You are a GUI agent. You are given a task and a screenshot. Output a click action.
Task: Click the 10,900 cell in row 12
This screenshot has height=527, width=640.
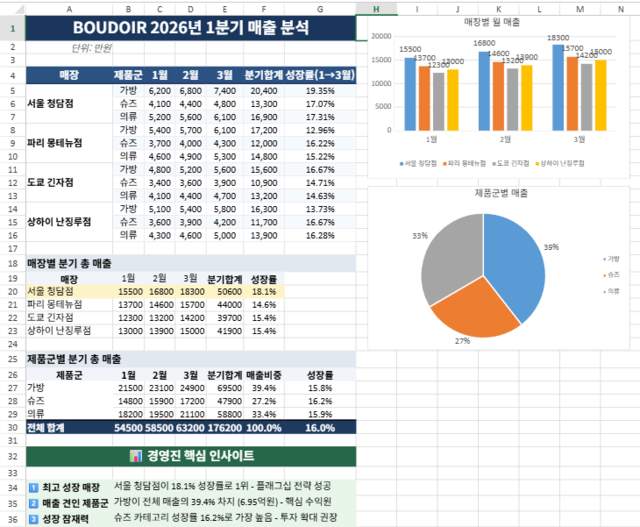[x=264, y=183]
